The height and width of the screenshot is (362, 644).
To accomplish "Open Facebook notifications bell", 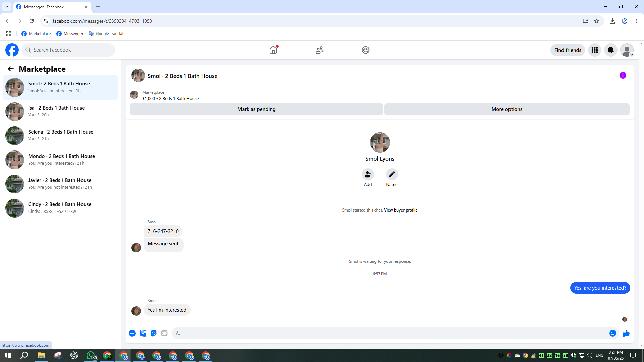I will [x=610, y=50].
